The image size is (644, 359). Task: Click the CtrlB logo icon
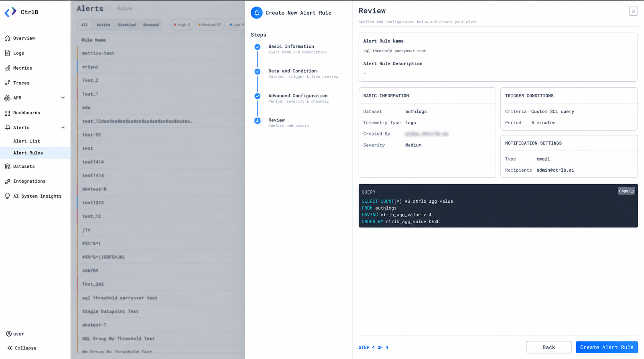pyautogui.click(x=10, y=12)
